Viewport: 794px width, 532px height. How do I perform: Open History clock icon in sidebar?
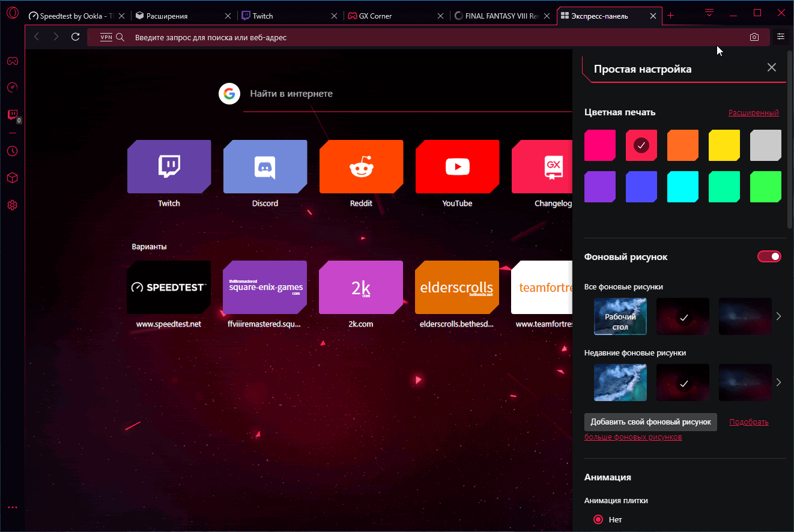tap(12, 151)
